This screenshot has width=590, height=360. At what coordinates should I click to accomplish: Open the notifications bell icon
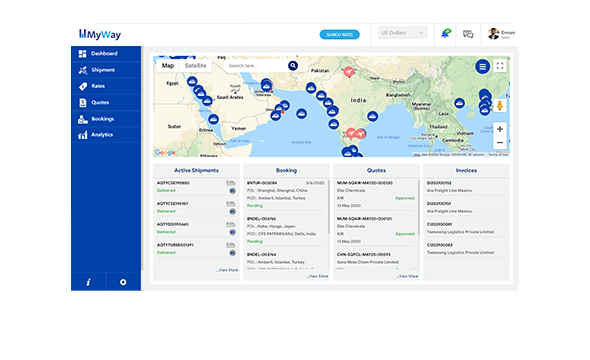click(446, 33)
